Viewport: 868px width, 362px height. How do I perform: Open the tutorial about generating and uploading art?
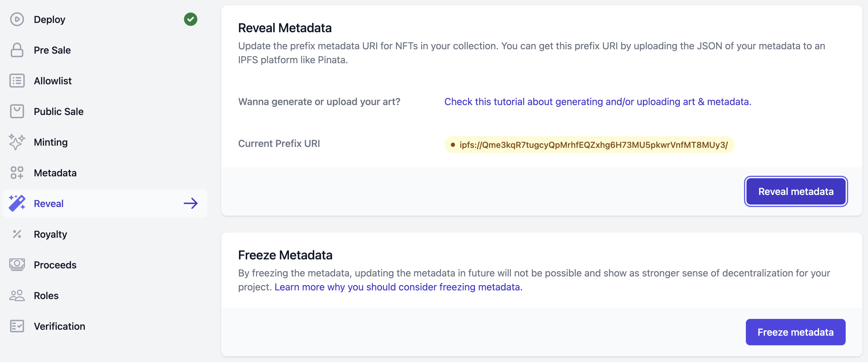598,102
